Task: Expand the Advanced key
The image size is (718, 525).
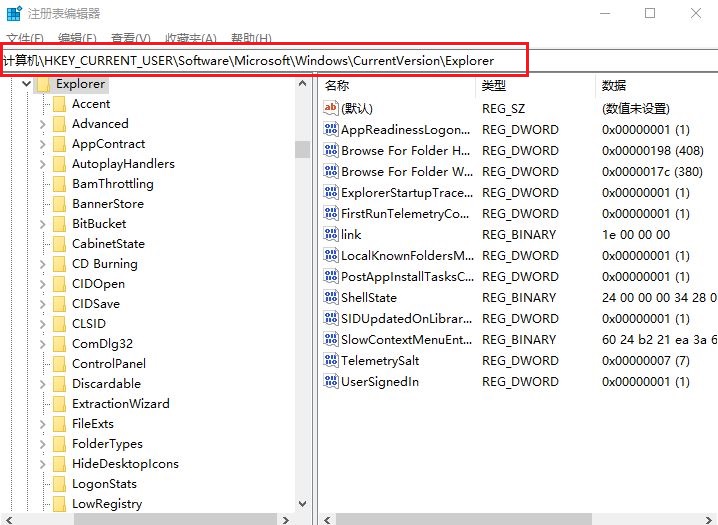Action: point(43,124)
